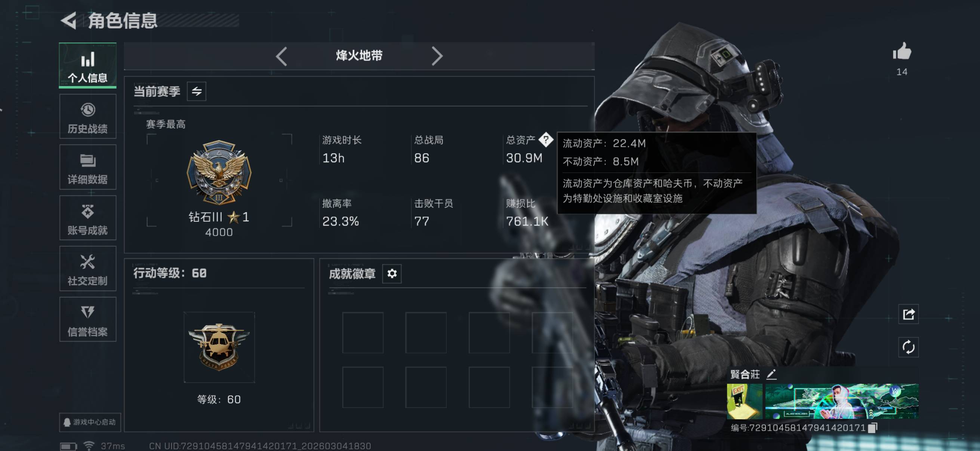Image resolution: width=980 pixels, height=451 pixels.
Task: Click the Alan Walker profile banner card
Action: point(842,401)
